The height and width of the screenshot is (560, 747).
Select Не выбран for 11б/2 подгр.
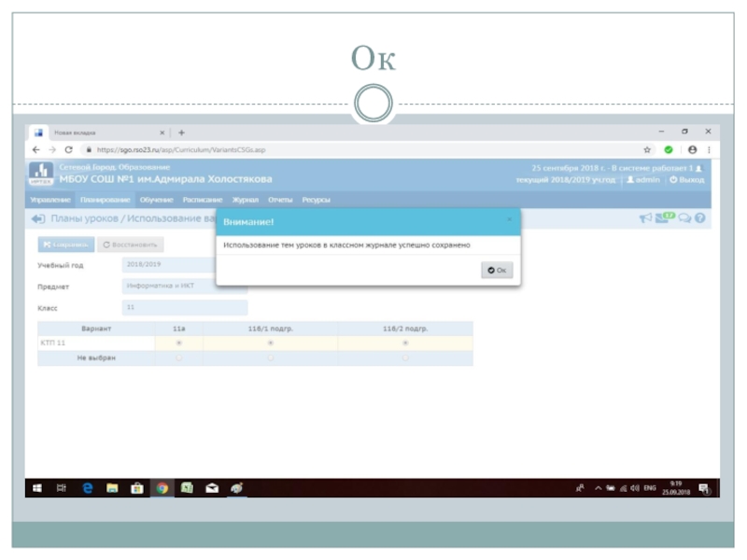click(x=405, y=357)
